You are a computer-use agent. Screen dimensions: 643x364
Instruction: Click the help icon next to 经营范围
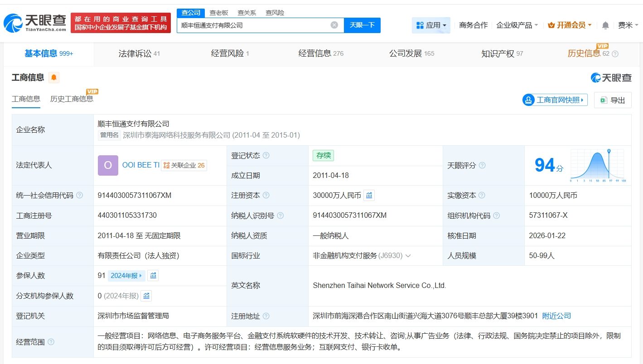51,342
